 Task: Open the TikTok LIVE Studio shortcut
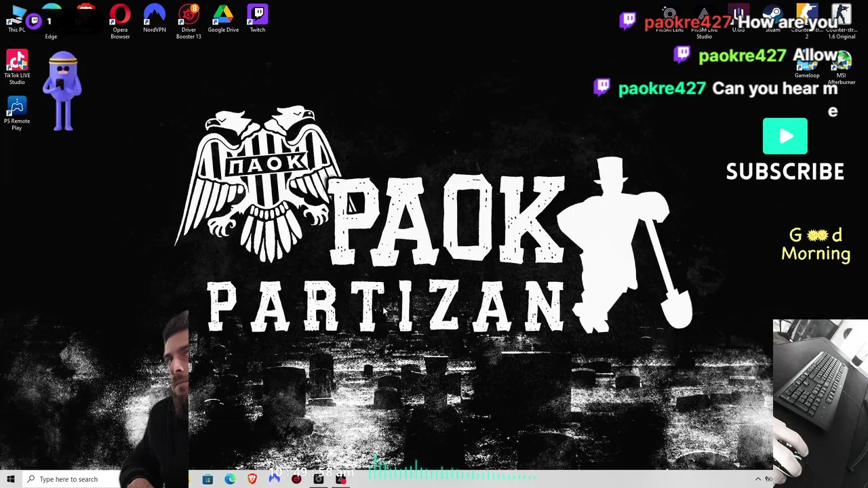pos(17,67)
